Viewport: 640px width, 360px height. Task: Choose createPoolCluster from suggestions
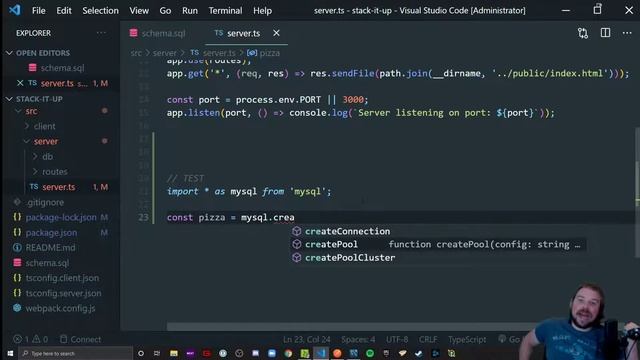click(350, 258)
